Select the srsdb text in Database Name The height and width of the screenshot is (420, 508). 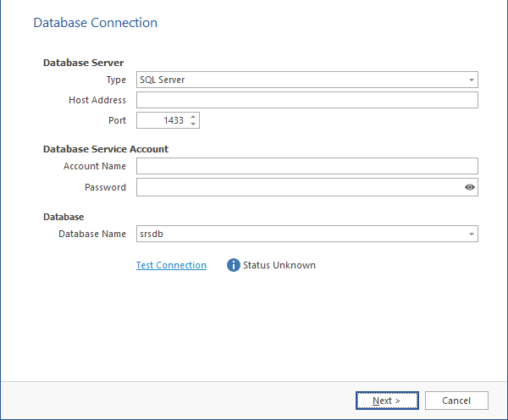point(151,234)
